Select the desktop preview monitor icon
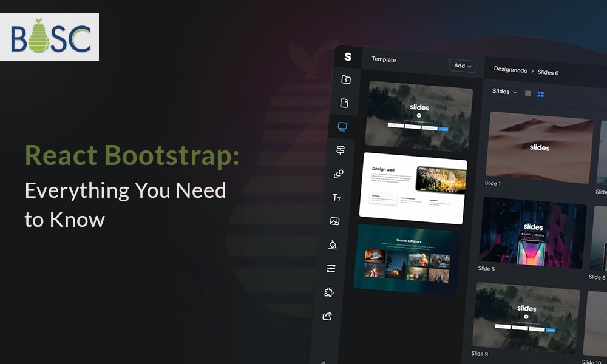The height and width of the screenshot is (364, 607). click(x=341, y=127)
